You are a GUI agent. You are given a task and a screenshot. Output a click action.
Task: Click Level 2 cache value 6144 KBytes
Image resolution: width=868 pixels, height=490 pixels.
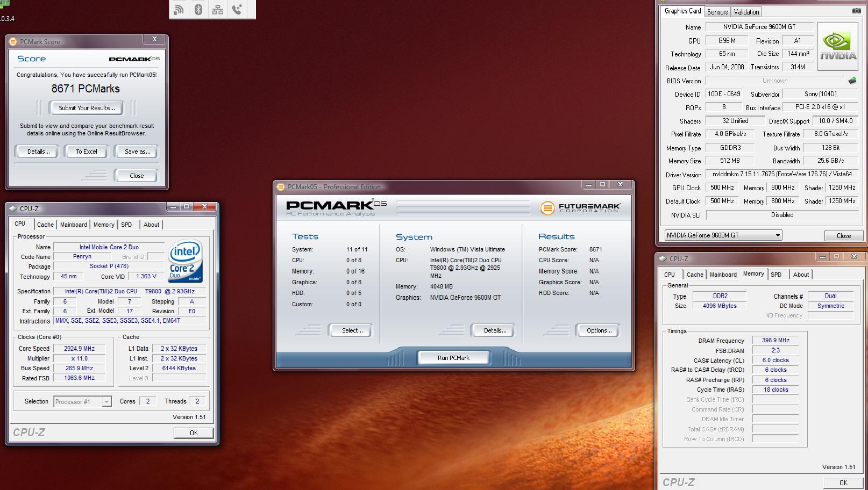[179, 368]
